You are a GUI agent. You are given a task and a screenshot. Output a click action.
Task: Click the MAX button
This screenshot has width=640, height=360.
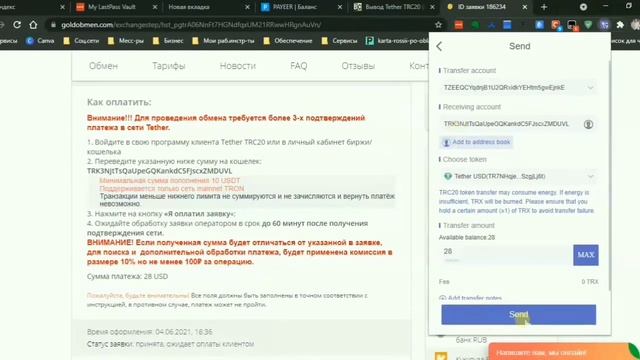coord(586,255)
